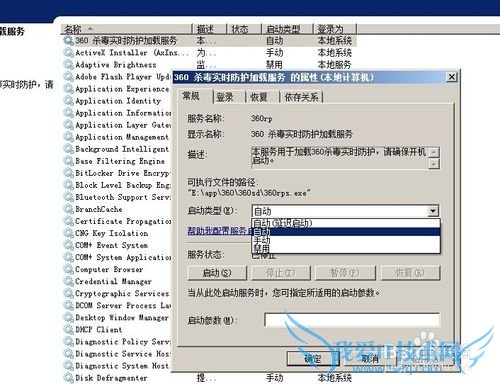Screen dimensions: 500x384
Task: Select the Diagnostic Service Host row
Action: 117,354
